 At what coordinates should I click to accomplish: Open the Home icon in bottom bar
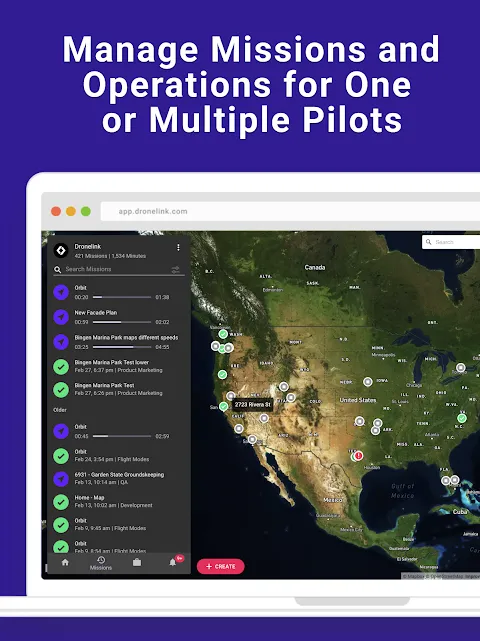65,563
